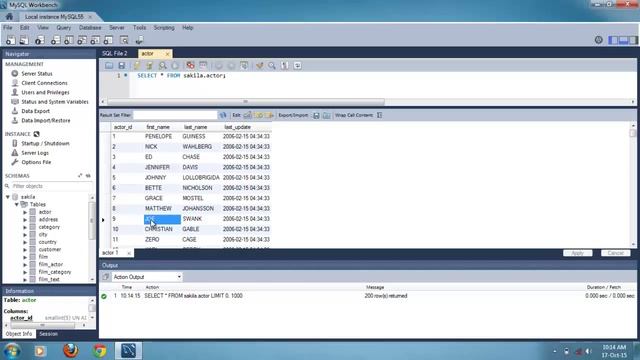Click the Result Set Filter input field
This screenshot has height=360, width=640.
tap(175, 115)
